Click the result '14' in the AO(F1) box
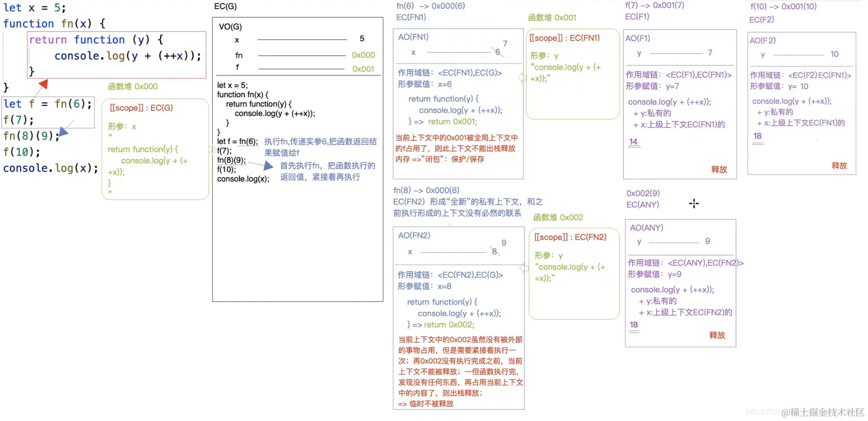The image size is (868, 421). pos(633,142)
